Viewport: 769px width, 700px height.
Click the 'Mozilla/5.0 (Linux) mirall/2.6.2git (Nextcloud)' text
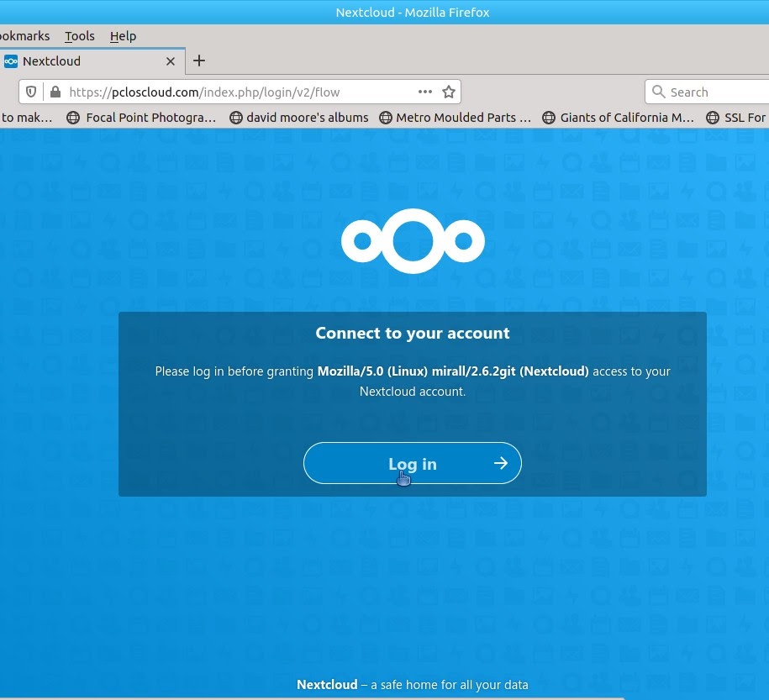click(x=453, y=371)
